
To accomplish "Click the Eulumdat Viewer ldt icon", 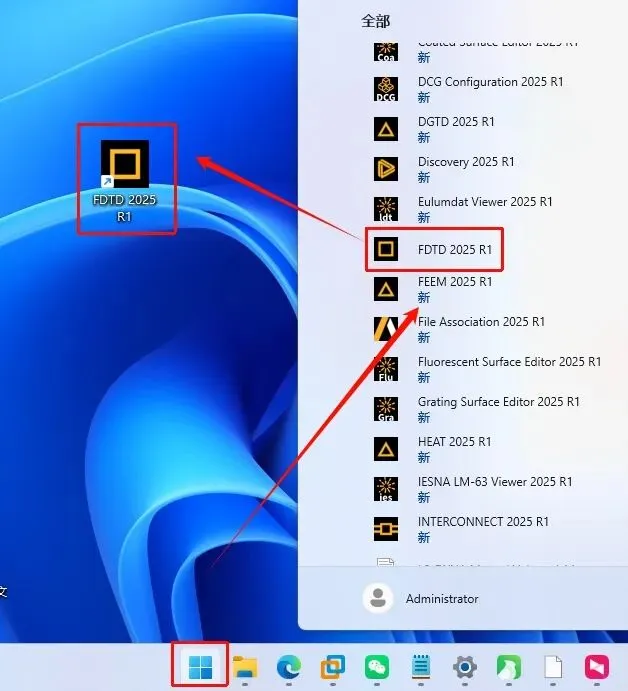I will point(386,209).
